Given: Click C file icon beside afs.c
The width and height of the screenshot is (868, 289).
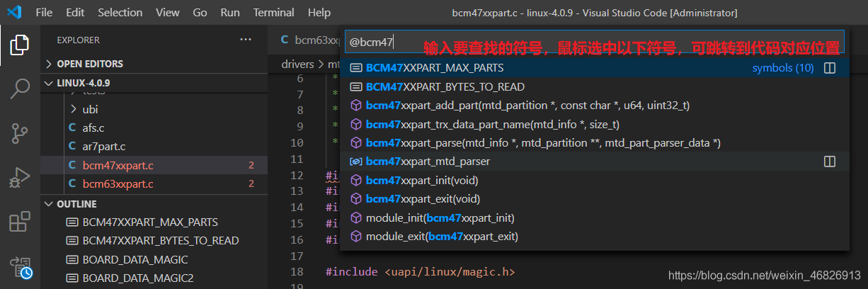Looking at the screenshot, I should pyautogui.click(x=72, y=128).
